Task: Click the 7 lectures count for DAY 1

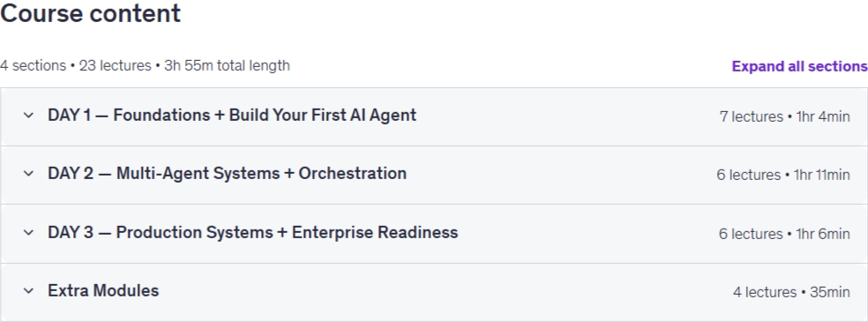Action: (x=752, y=116)
